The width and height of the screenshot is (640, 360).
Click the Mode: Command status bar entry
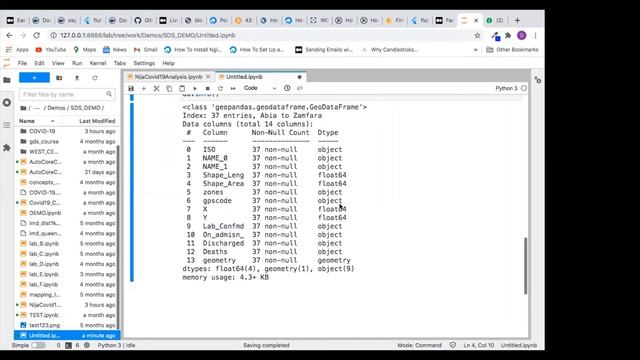pyautogui.click(x=420, y=345)
